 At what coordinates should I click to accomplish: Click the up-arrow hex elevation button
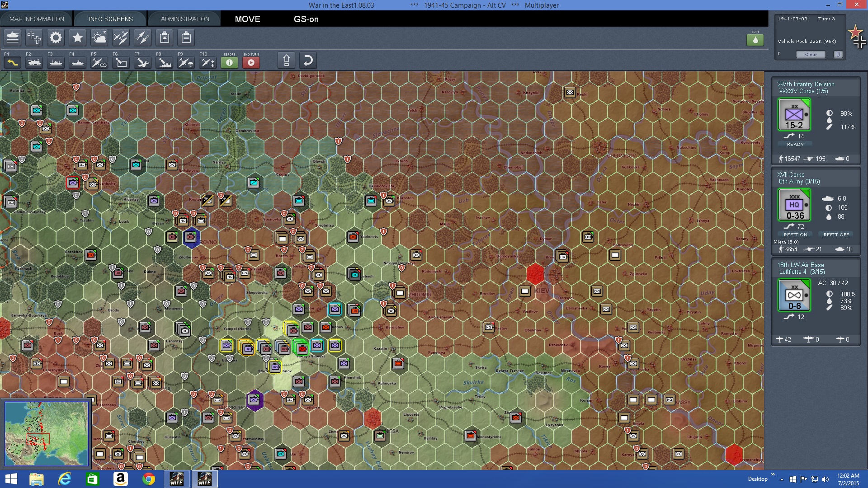tap(286, 60)
